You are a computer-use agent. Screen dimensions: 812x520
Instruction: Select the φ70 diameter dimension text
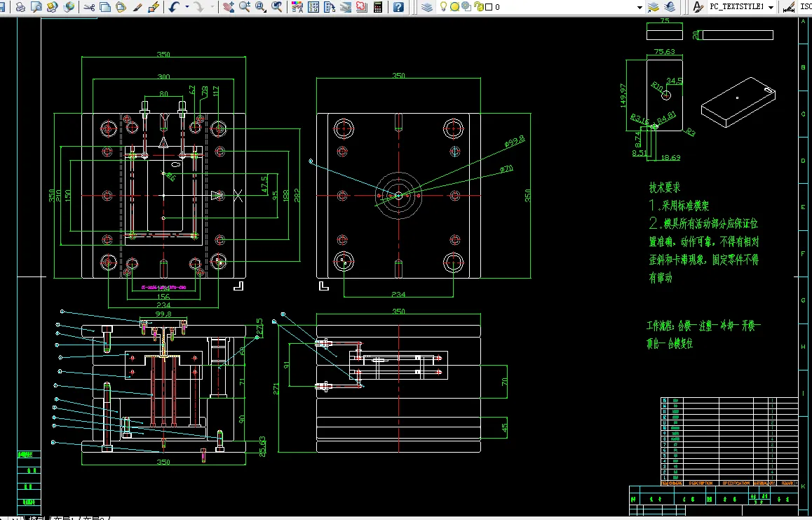506,169
